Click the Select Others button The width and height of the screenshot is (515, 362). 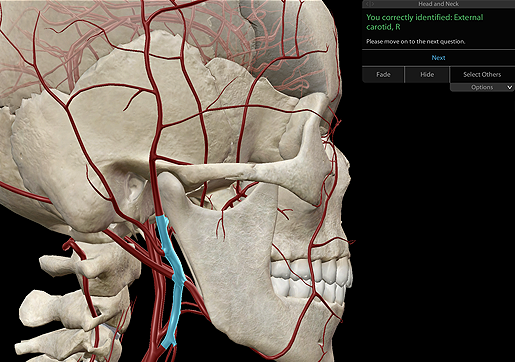(482, 74)
